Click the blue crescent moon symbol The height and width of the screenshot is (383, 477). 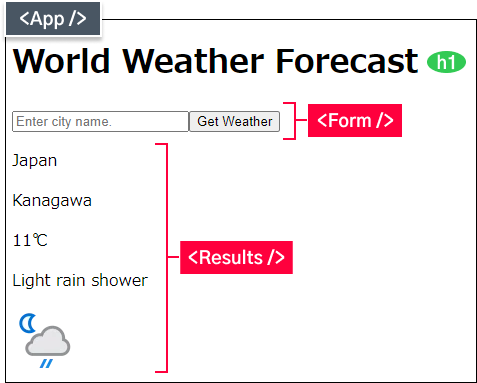[28, 323]
